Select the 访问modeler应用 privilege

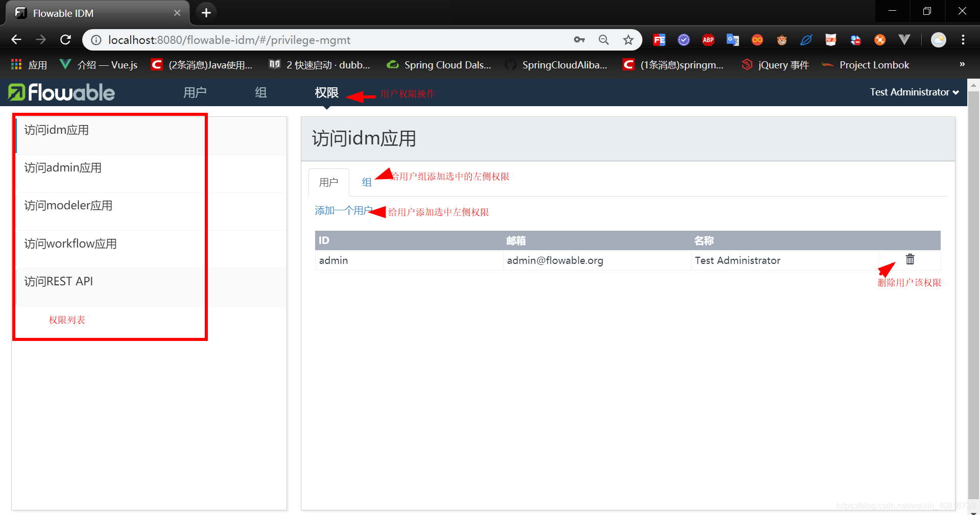click(151, 212)
